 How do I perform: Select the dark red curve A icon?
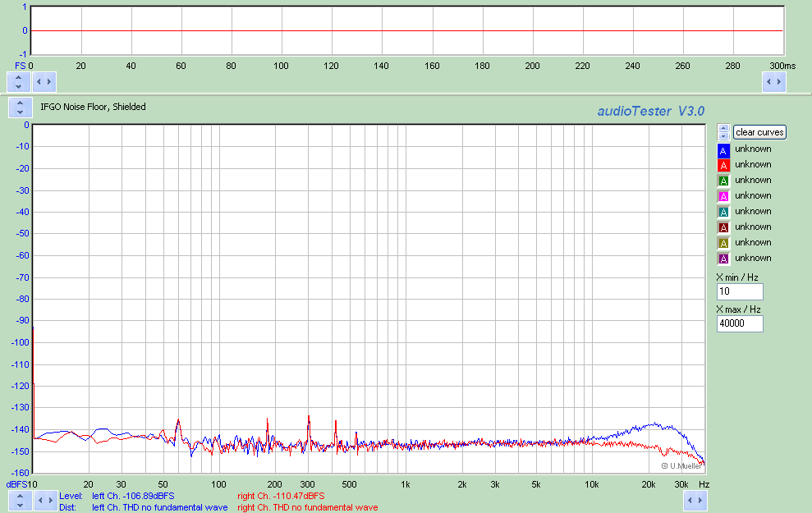coord(723,227)
